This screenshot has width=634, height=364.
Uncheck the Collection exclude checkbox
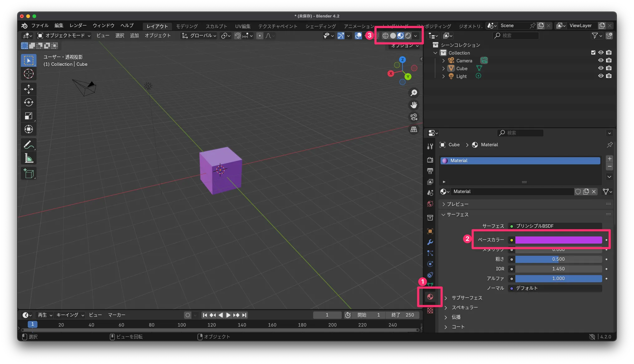coord(593,53)
